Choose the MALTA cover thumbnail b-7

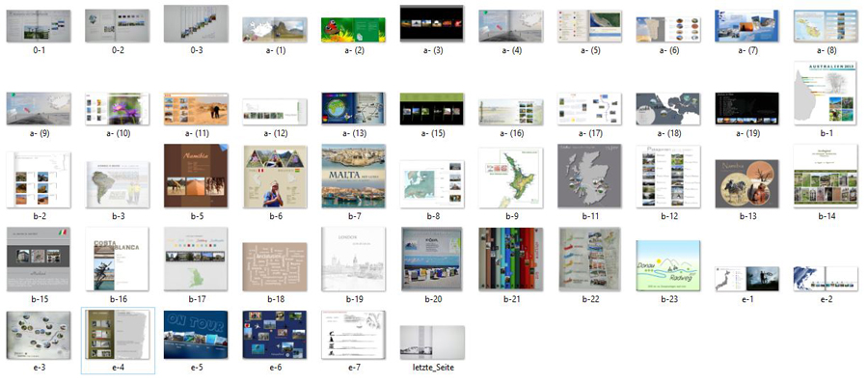[x=353, y=176]
